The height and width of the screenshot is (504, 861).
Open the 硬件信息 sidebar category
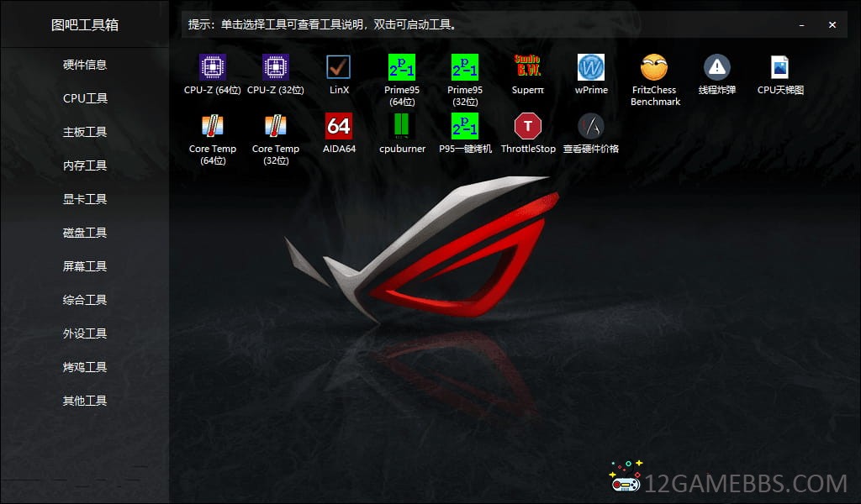85,65
